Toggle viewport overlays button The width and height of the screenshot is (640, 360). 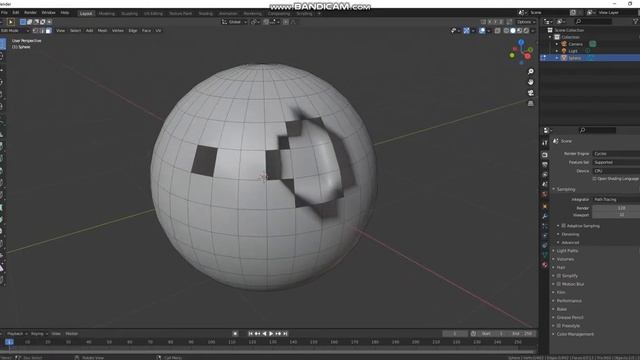pos(482,31)
